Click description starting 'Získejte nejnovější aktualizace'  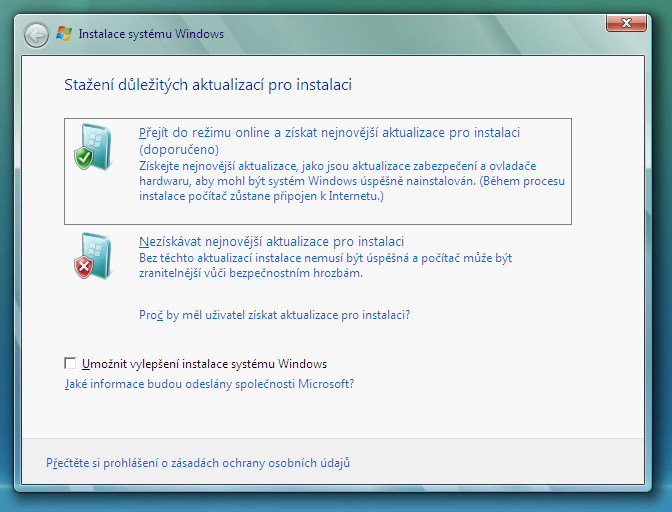coord(352,181)
